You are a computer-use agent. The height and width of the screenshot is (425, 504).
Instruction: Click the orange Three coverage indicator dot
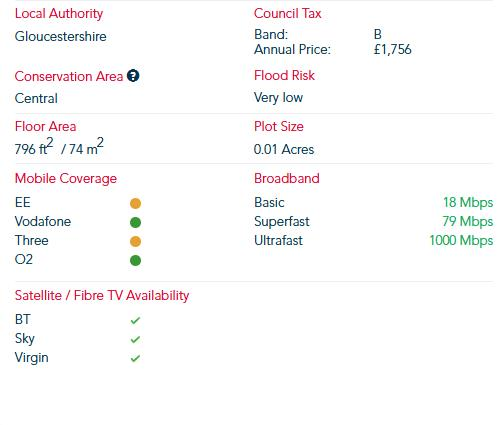[135, 241]
